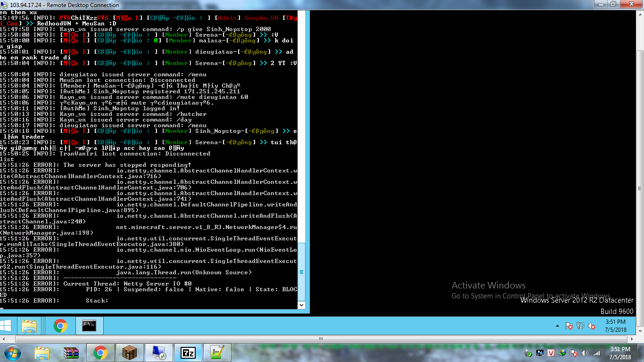Image resolution: width=644 pixels, height=362 pixels.
Task: Click the Remote Desktop Connection title bar icon
Action: (x=5, y=5)
